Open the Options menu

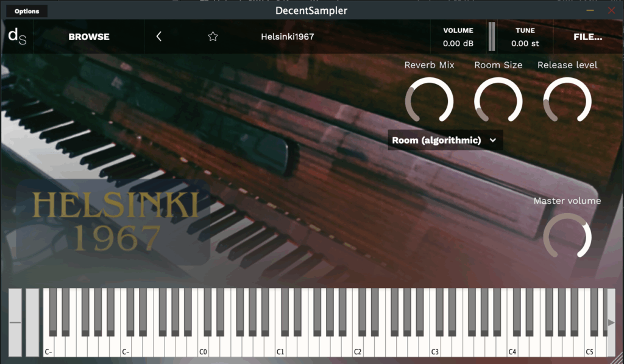point(27,11)
